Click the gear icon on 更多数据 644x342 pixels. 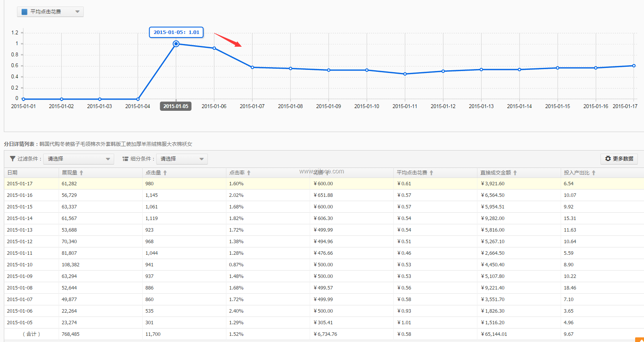[608, 159]
